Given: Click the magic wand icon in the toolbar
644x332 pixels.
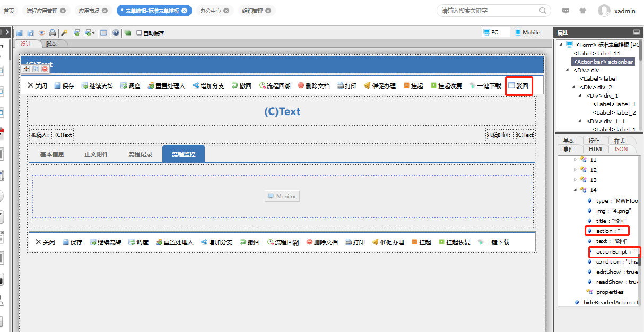Looking at the screenshot, I should pyautogui.click(x=64, y=33).
